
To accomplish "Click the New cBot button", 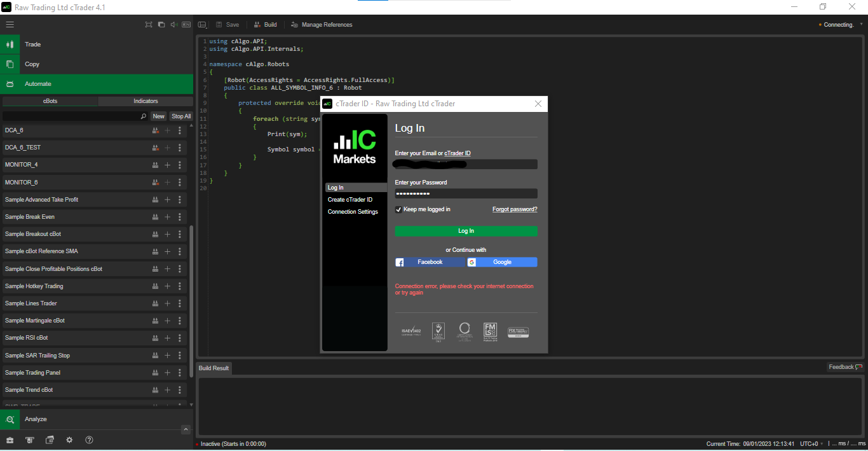I will pyautogui.click(x=158, y=116).
